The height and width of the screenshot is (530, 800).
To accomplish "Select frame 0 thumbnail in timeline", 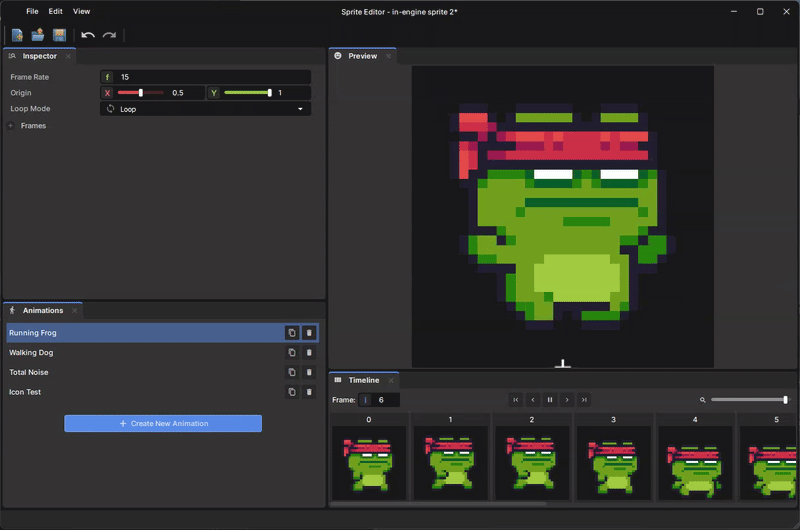I will pos(369,463).
